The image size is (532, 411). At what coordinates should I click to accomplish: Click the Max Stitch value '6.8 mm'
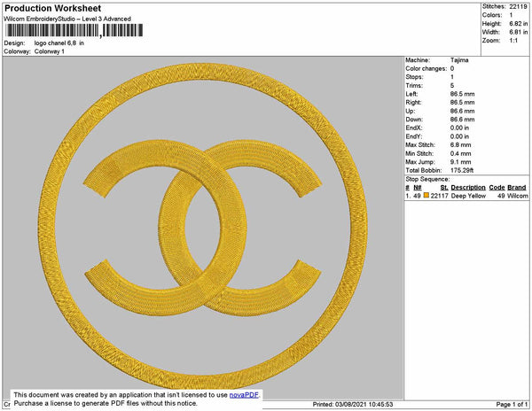pos(461,145)
